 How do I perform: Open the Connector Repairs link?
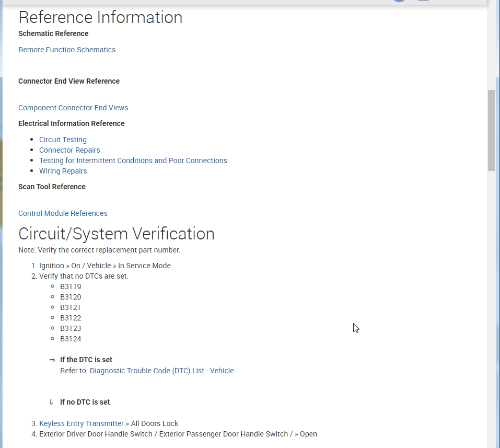[x=69, y=150]
